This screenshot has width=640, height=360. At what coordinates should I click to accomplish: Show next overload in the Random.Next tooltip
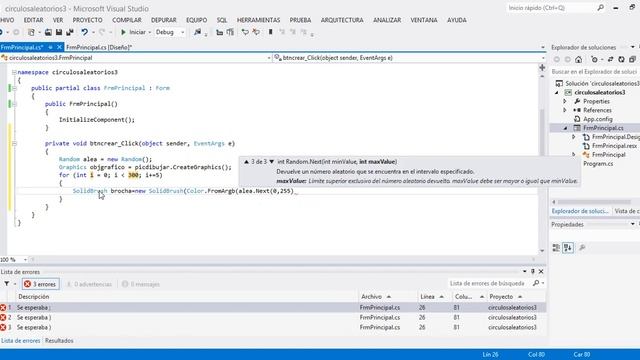(271, 162)
